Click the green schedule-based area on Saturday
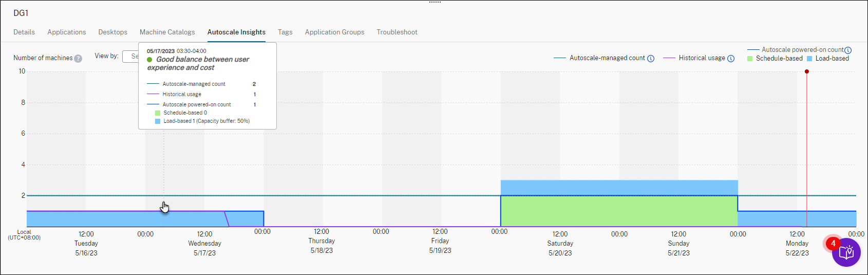The width and height of the screenshot is (868, 275). [560, 211]
